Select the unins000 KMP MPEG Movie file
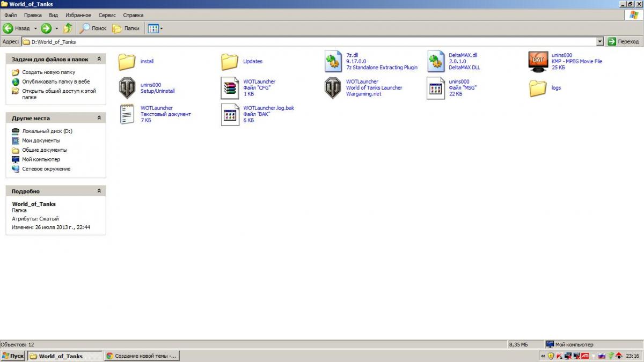 pos(538,62)
